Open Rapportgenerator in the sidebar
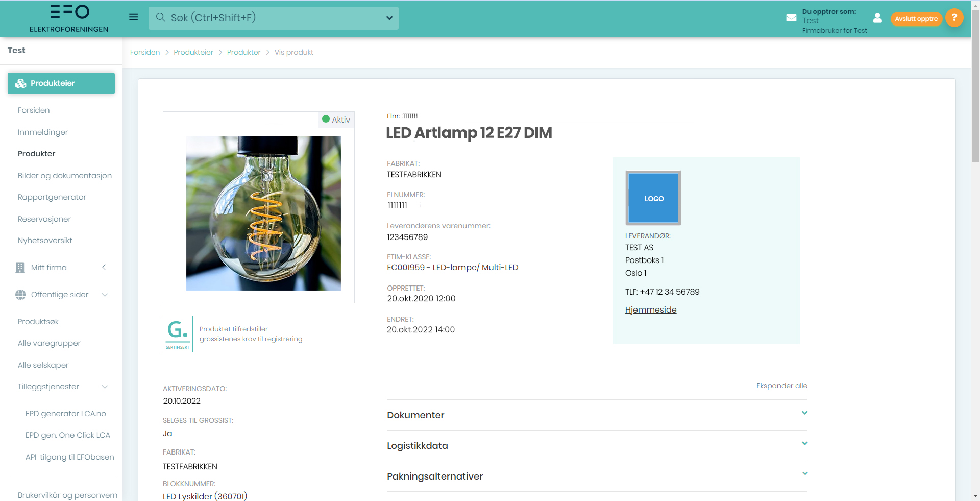This screenshot has height=501, width=980. [52, 197]
